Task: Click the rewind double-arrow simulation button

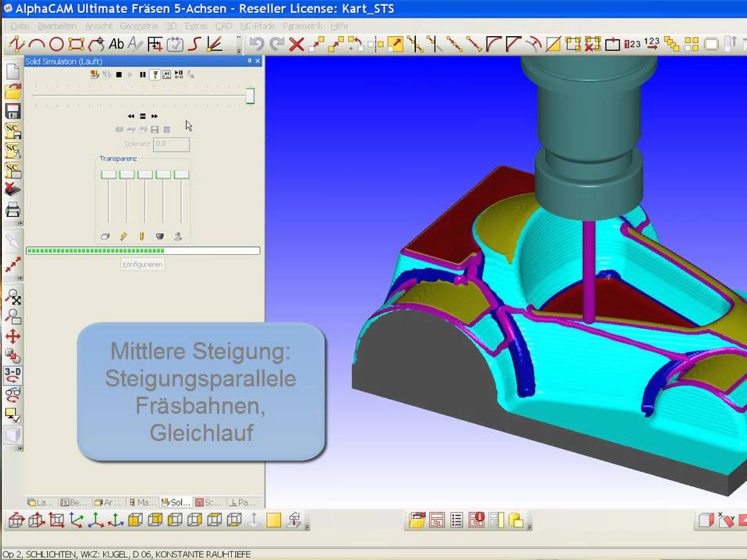Action: click(131, 116)
